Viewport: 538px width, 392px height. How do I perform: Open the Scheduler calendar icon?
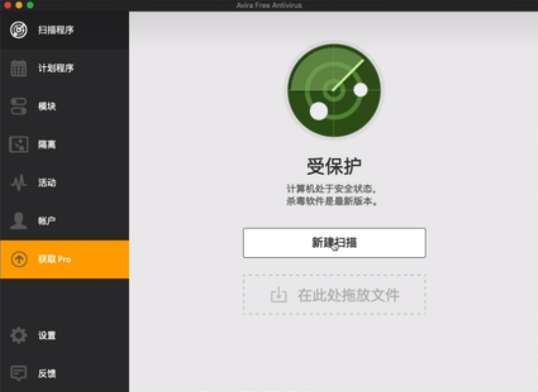(19, 69)
